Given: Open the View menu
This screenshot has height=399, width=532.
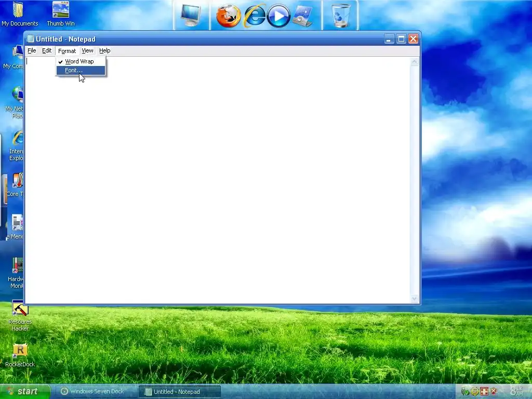Looking at the screenshot, I should 87,50.
